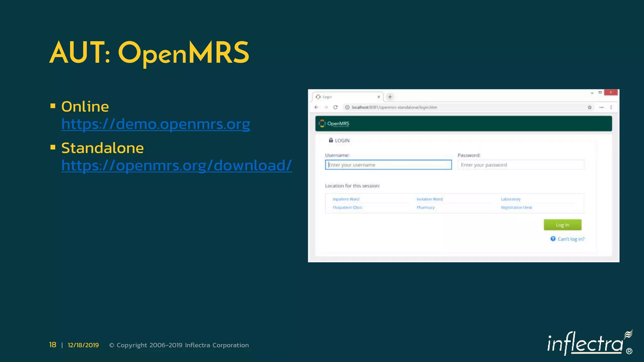
Task: Click the Can't log in? link
Action: click(x=571, y=239)
